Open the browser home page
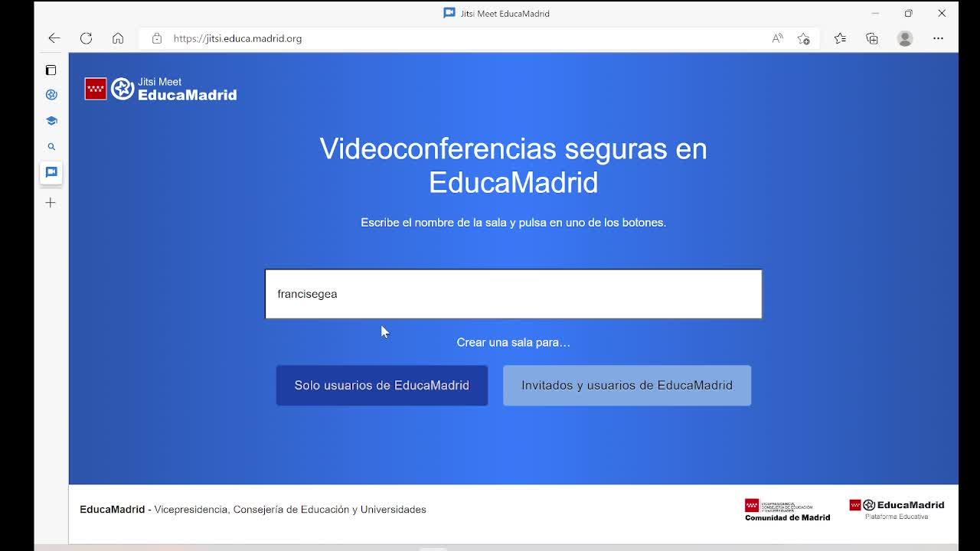 118,38
